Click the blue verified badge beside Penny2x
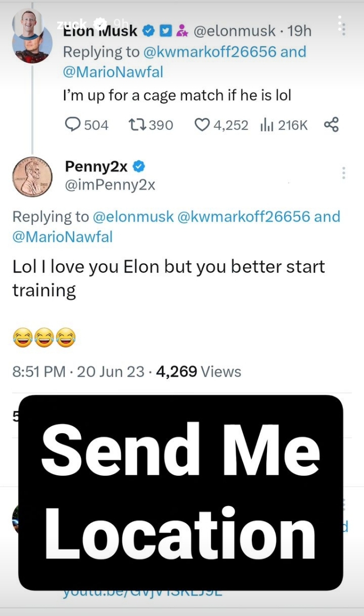 pyautogui.click(x=139, y=166)
